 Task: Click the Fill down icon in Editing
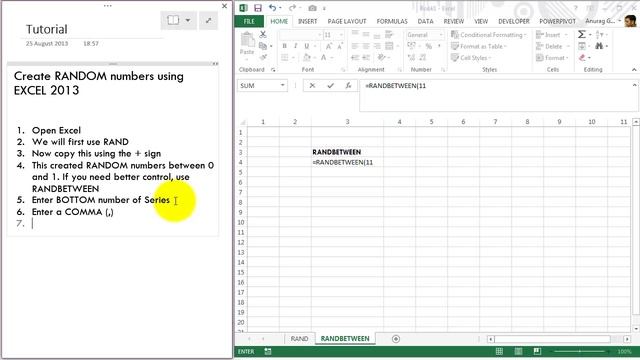[582, 46]
